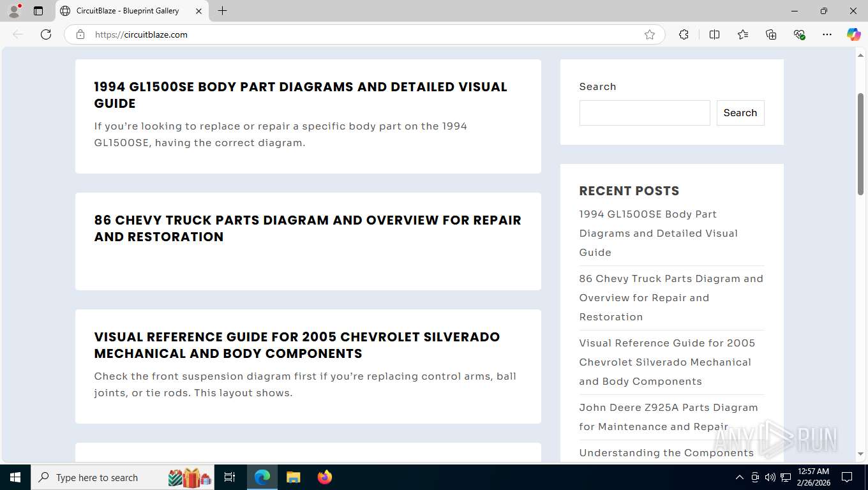Image resolution: width=868 pixels, height=490 pixels.
Task: Show hidden system tray icons
Action: coord(740,477)
